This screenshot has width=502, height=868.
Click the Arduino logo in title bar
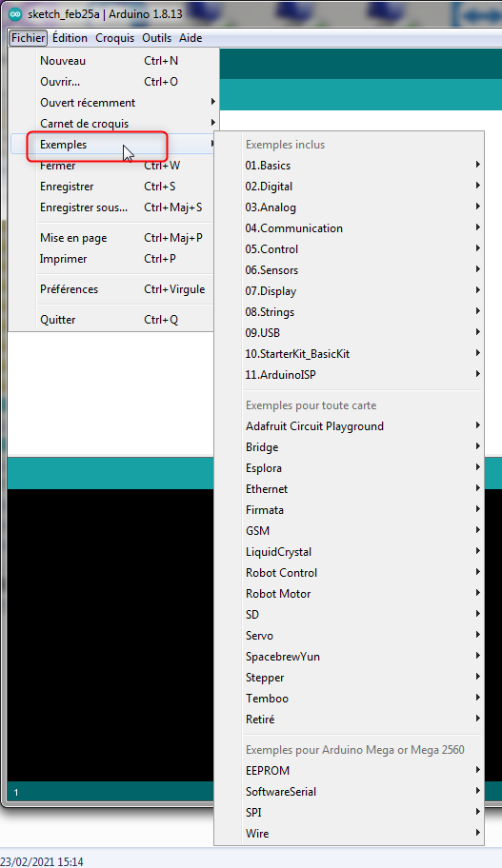[15, 14]
